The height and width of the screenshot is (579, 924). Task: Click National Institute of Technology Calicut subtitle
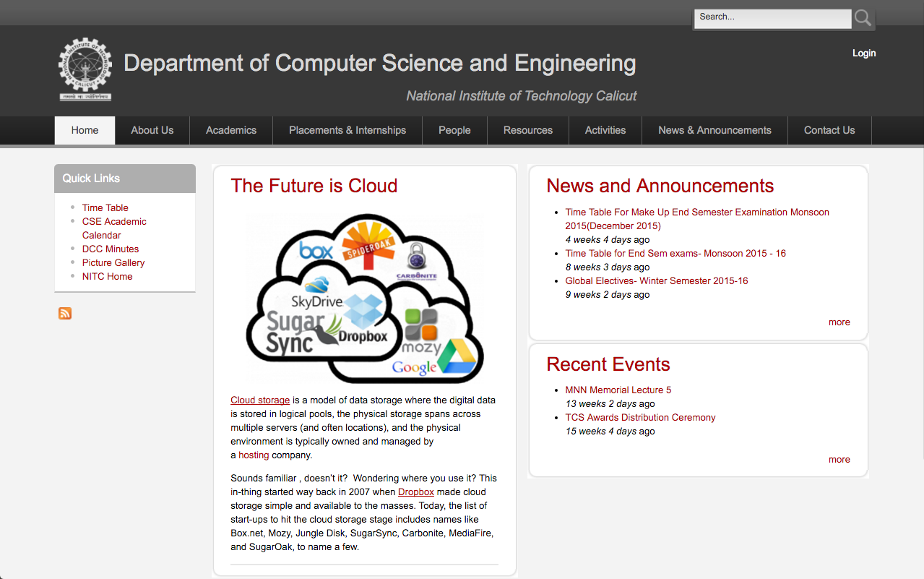pyautogui.click(x=522, y=95)
